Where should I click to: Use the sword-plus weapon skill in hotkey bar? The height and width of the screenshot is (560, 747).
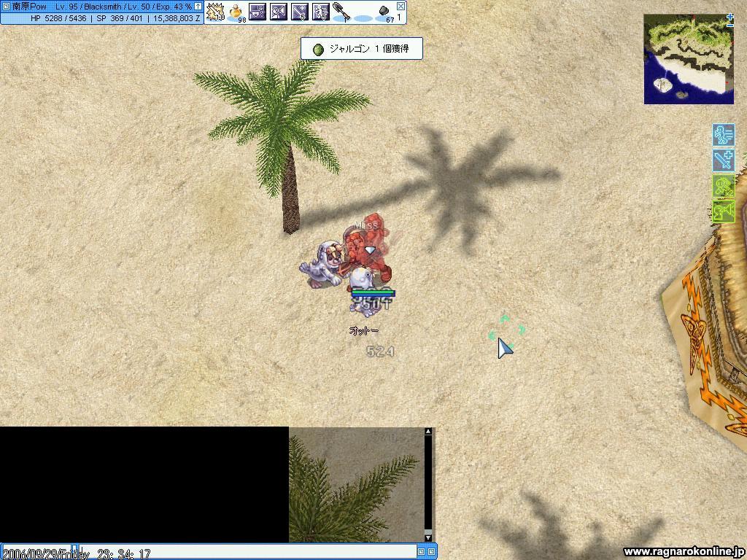300,12
